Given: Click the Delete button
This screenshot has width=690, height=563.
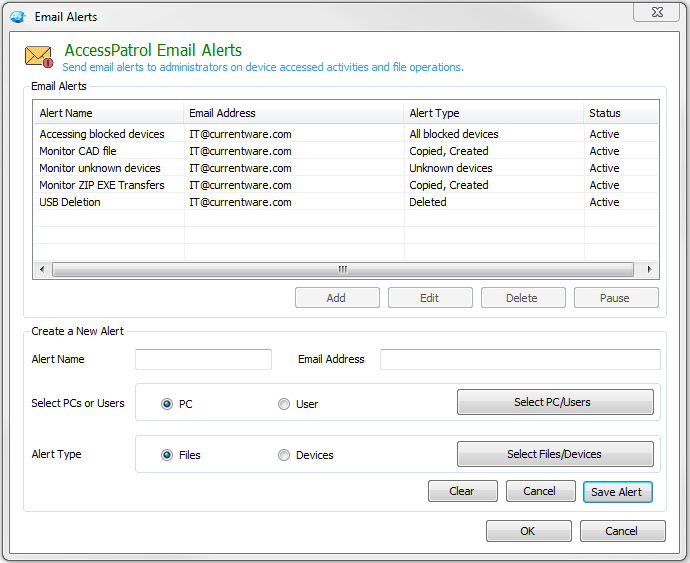Looking at the screenshot, I should coord(523,298).
